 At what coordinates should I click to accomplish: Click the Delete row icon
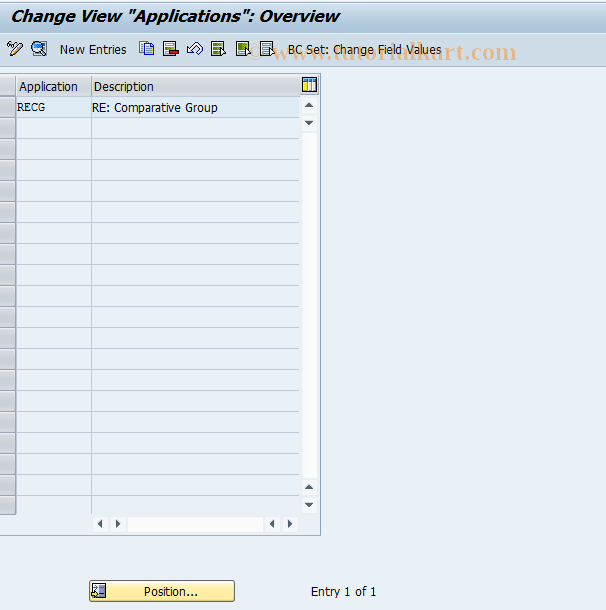pos(171,49)
